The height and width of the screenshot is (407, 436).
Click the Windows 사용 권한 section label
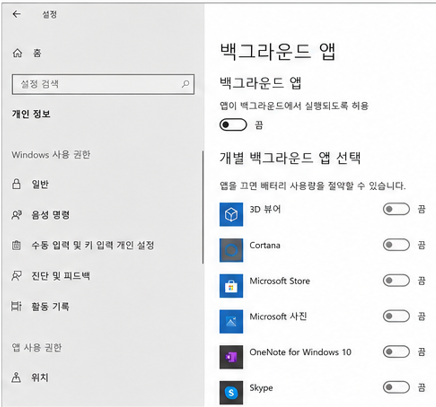click(x=51, y=155)
